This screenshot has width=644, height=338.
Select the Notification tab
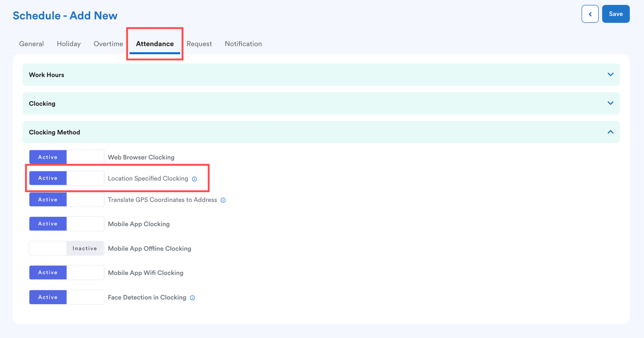click(243, 44)
